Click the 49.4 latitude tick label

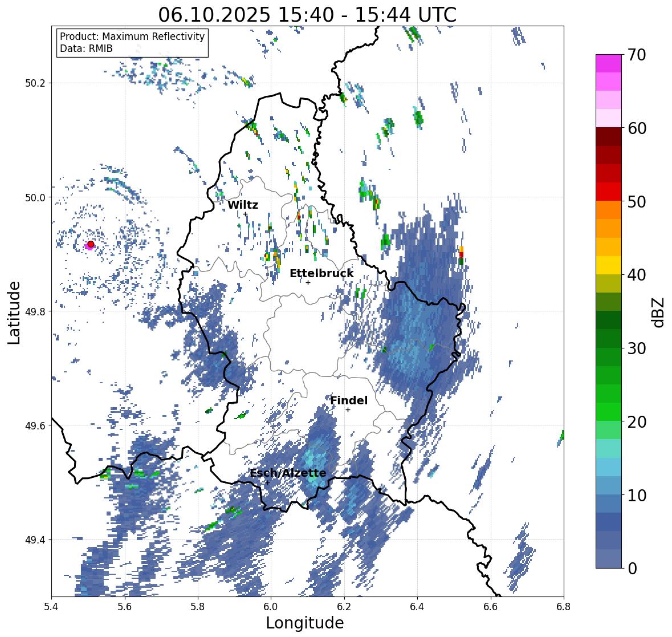(35, 540)
